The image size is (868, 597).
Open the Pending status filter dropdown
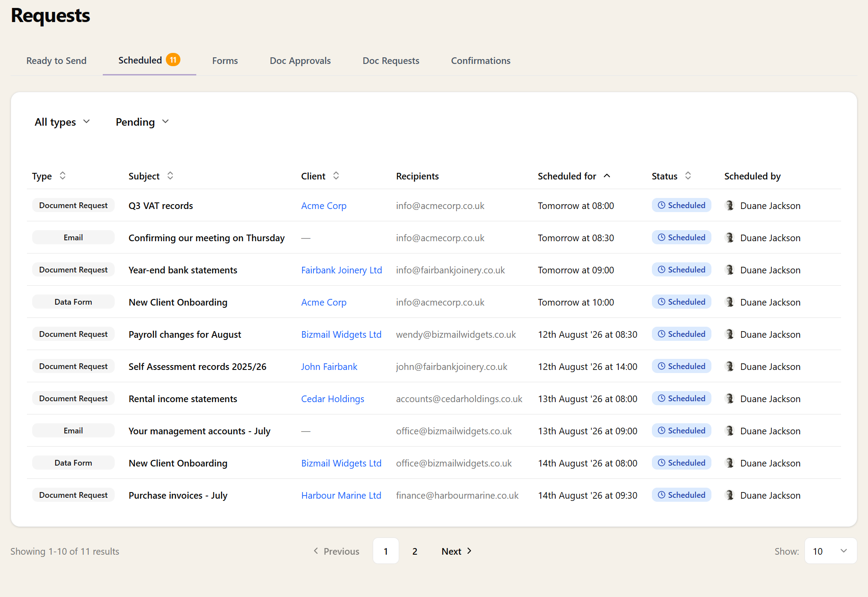pyautogui.click(x=142, y=122)
